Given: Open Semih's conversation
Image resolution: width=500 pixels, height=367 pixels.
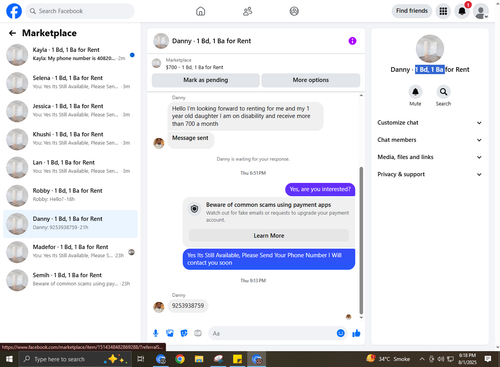Looking at the screenshot, I should tap(70, 280).
